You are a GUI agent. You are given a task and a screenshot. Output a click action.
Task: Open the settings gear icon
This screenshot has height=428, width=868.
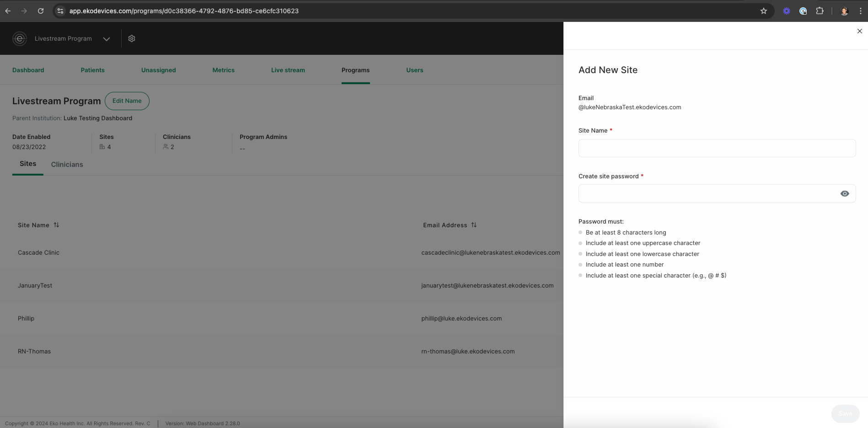tap(132, 39)
